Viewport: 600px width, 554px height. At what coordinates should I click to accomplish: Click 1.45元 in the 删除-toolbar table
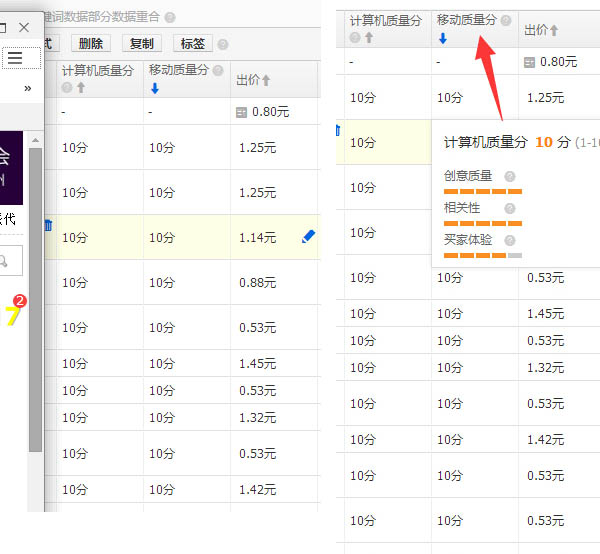click(258, 363)
